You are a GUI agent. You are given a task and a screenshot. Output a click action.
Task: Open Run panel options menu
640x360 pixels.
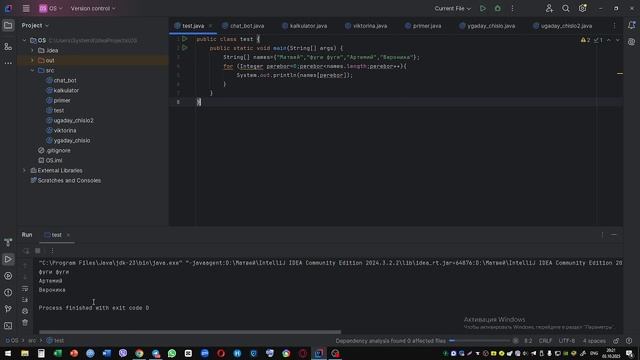[x=602, y=235]
